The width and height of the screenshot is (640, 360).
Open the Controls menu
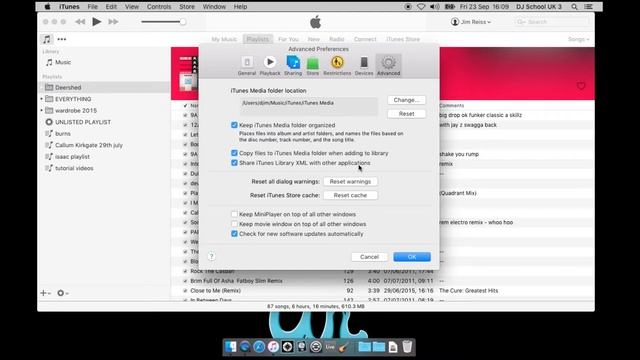[159, 7]
